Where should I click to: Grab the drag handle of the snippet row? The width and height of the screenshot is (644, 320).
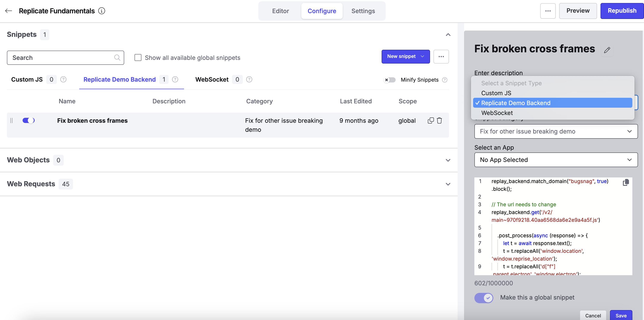(x=11, y=121)
